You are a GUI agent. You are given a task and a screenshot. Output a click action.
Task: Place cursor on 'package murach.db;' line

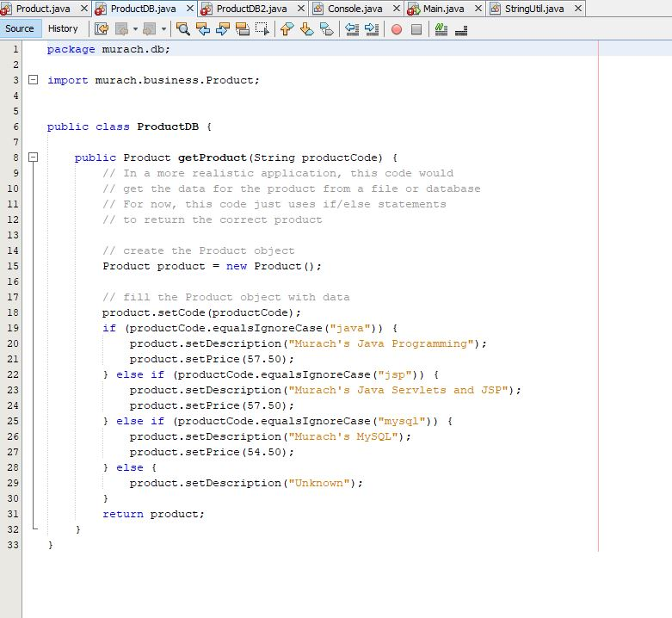pyautogui.click(x=108, y=49)
